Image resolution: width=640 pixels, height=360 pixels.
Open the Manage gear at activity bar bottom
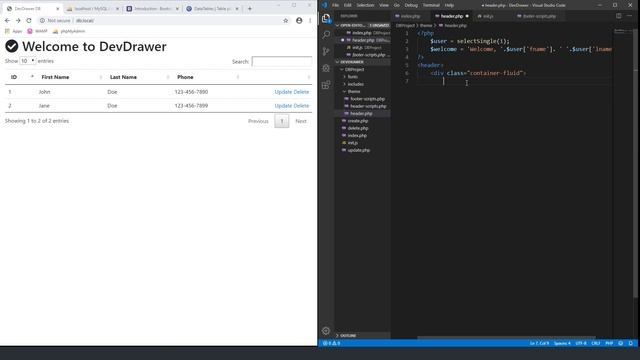coord(326,331)
